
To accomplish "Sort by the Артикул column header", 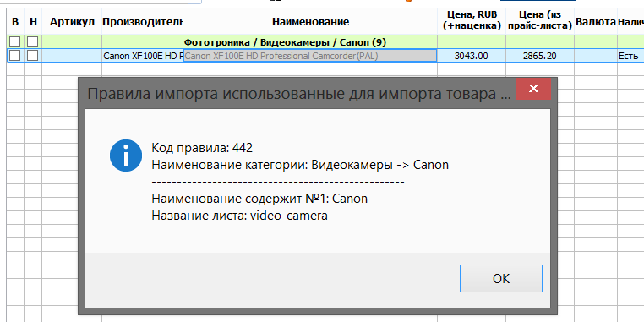I will click(72, 22).
